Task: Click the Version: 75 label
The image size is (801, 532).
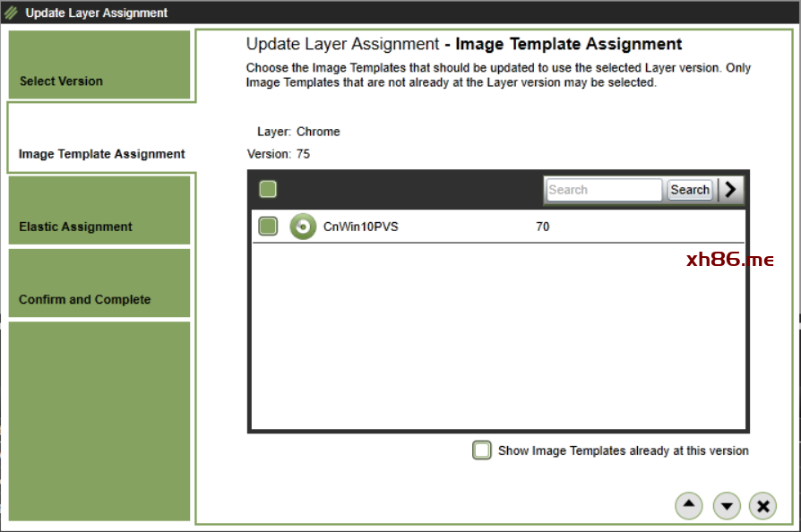Action: [x=279, y=154]
